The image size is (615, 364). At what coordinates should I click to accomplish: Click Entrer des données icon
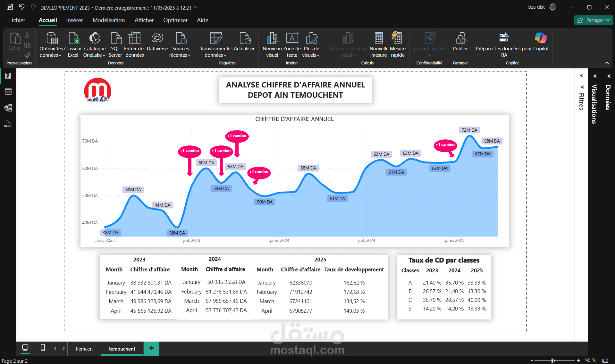[x=135, y=38]
